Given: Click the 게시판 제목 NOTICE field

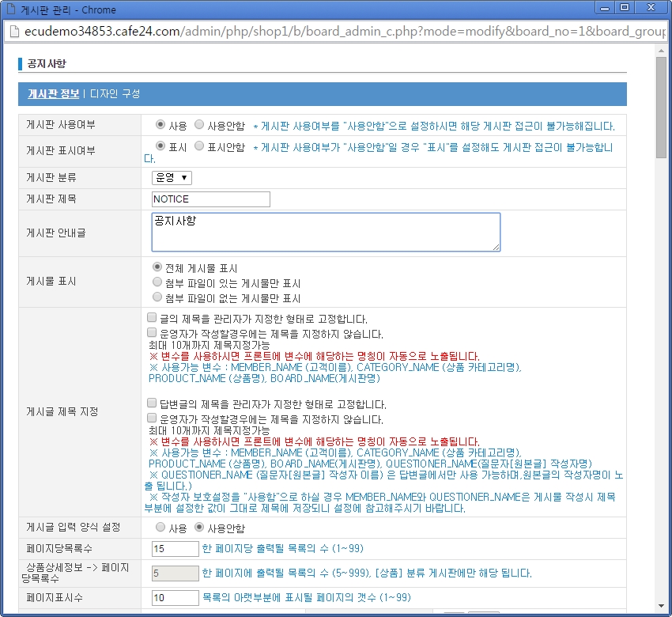Looking at the screenshot, I should tap(210, 199).
